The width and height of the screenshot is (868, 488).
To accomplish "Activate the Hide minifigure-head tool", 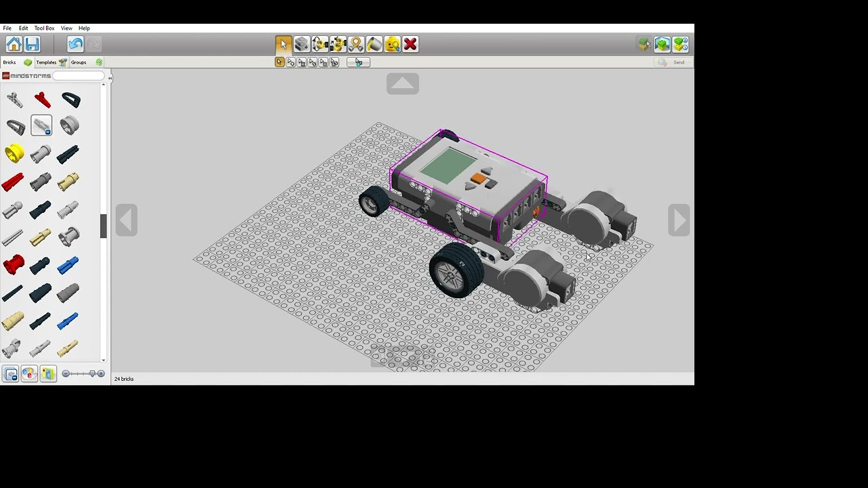I will pyautogui.click(x=392, y=45).
